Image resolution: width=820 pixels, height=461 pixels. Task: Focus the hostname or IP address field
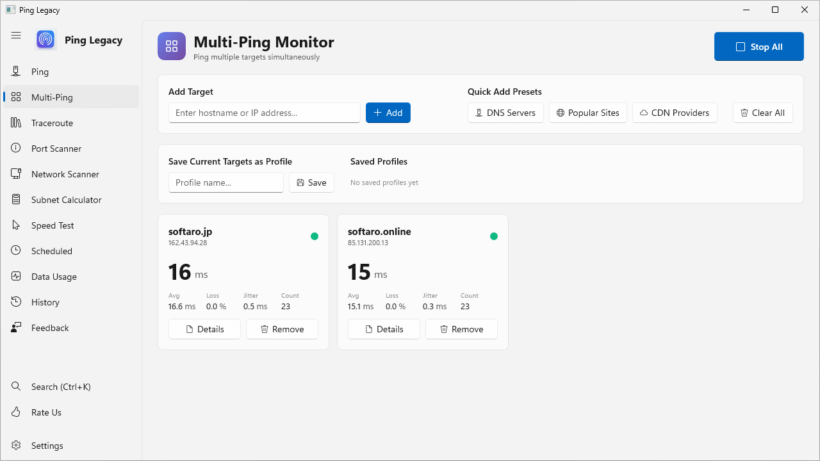264,113
